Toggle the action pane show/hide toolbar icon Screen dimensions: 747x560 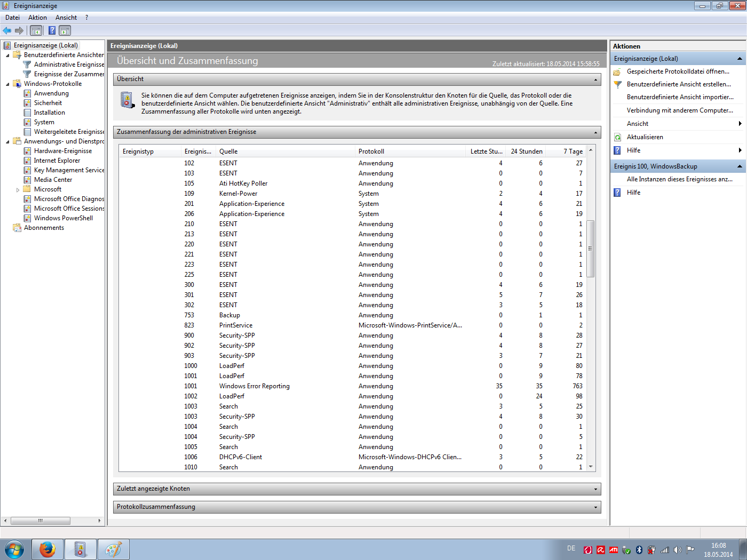click(65, 30)
